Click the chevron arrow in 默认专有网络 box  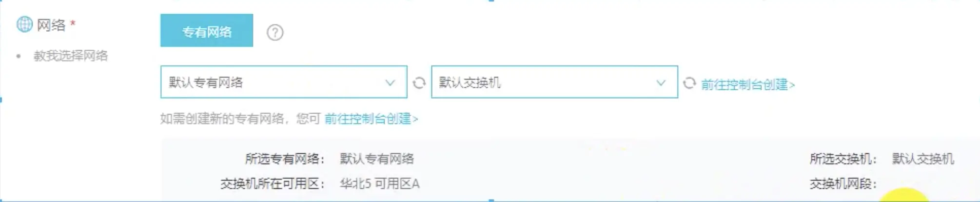click(390, 82)
